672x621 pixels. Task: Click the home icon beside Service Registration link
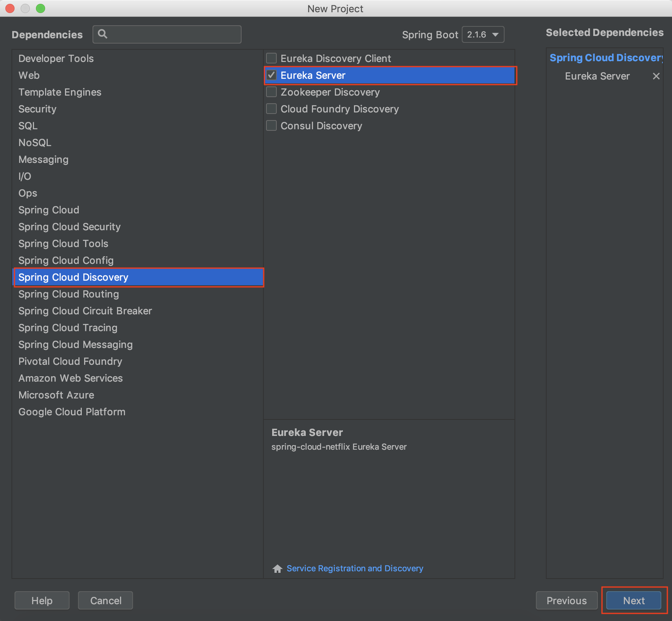[278, 569]
